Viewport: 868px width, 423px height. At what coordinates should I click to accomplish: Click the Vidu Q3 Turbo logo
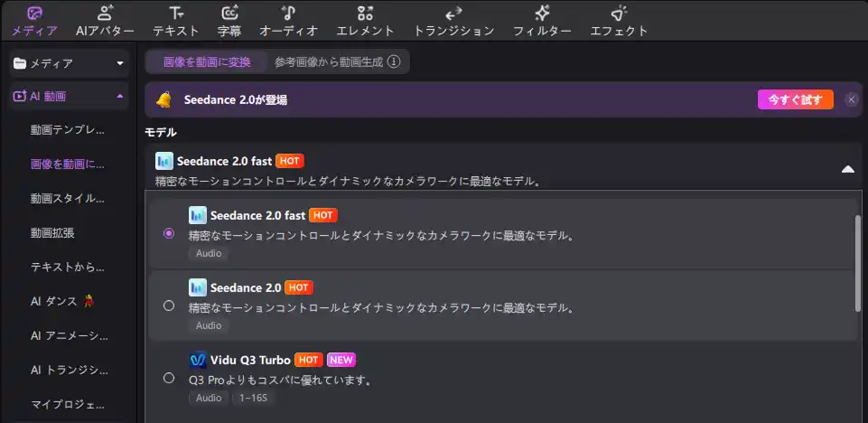(x=198, y=360)
